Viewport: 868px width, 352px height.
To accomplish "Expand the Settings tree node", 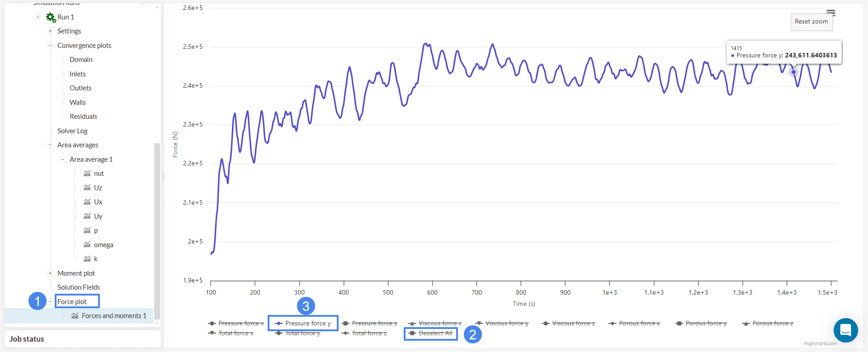I will [50, 31].
